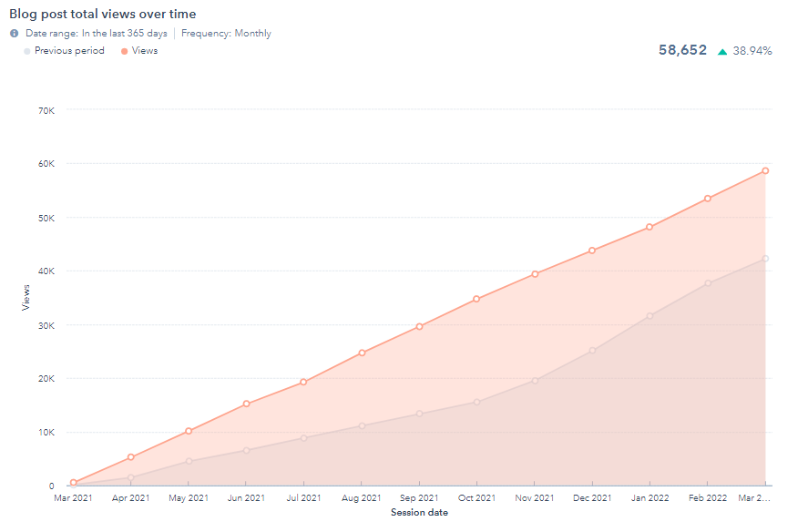Click the Frequency: Monthly setting
Image resolution: width=808 pixels, height=532 pixels.
pos(226,34)
